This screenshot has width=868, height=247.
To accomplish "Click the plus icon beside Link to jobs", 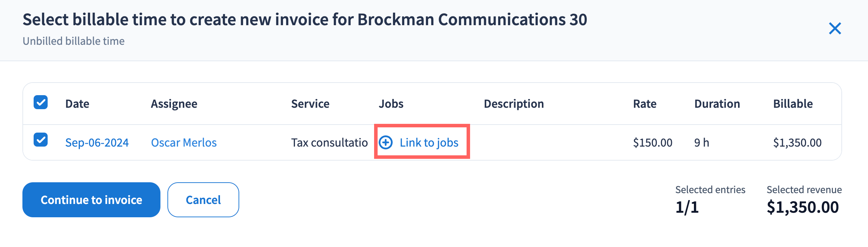I will (386, 142).
